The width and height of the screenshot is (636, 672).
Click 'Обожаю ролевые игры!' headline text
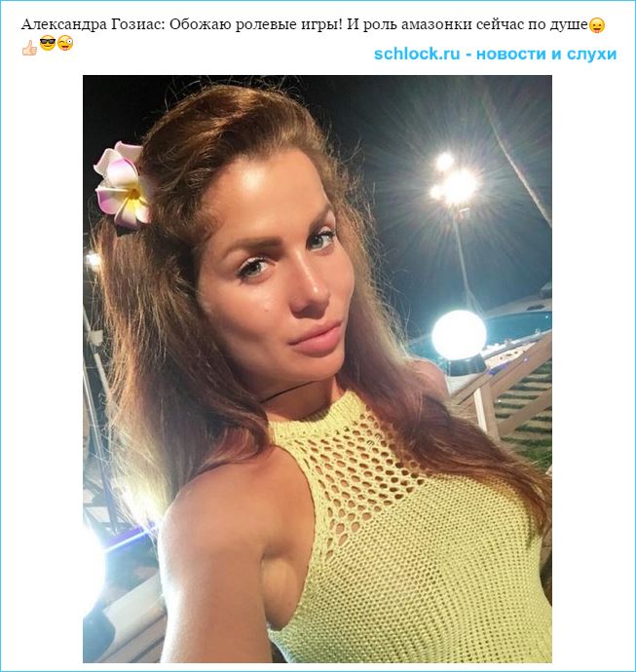[256, 25]
